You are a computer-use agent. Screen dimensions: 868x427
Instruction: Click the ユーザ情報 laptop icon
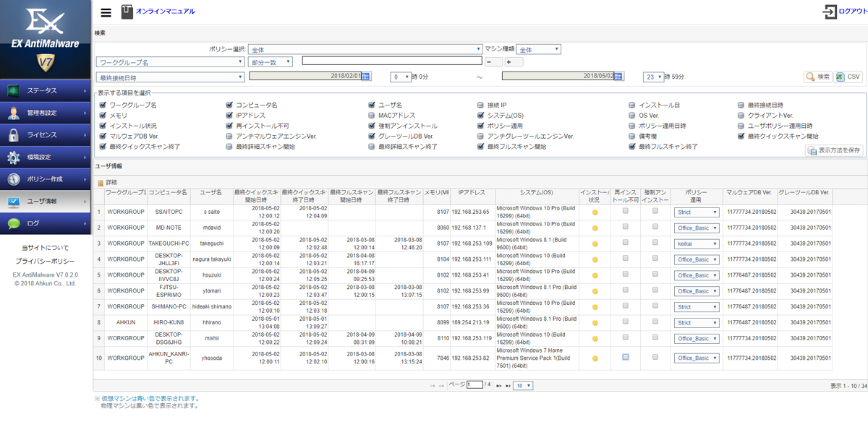pos(14,202)
